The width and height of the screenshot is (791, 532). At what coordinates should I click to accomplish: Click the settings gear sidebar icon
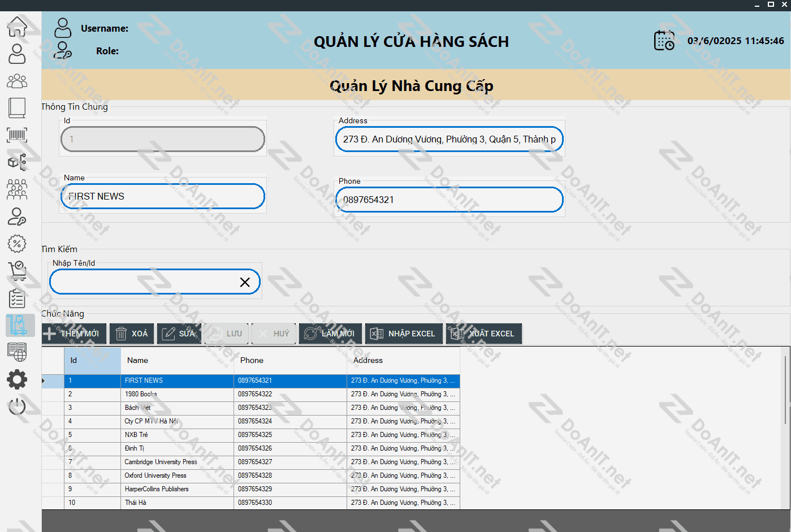[17, 379]
